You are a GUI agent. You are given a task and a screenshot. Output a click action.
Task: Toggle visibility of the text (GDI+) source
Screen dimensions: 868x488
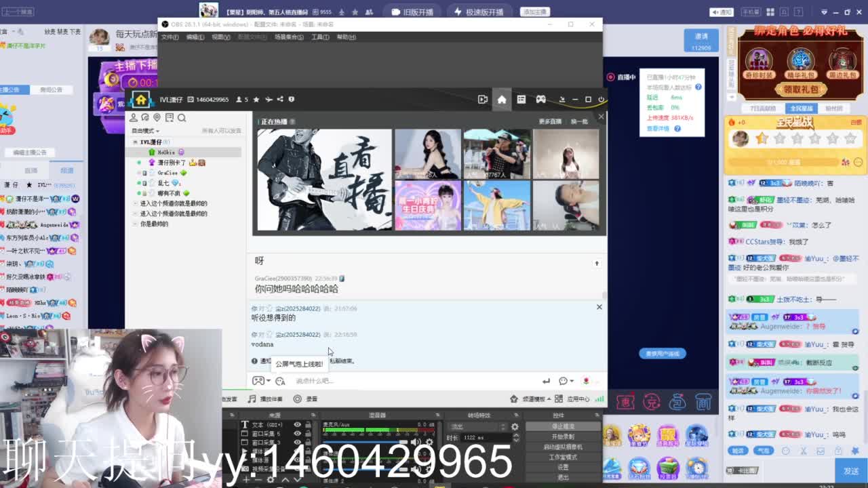[297, 425]
